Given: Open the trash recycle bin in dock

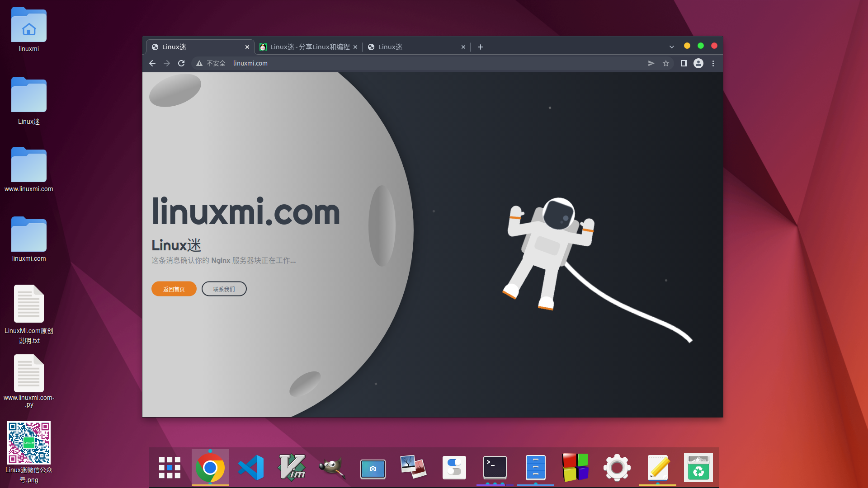Looking at the screenshot, I should (x=698, y=468).
